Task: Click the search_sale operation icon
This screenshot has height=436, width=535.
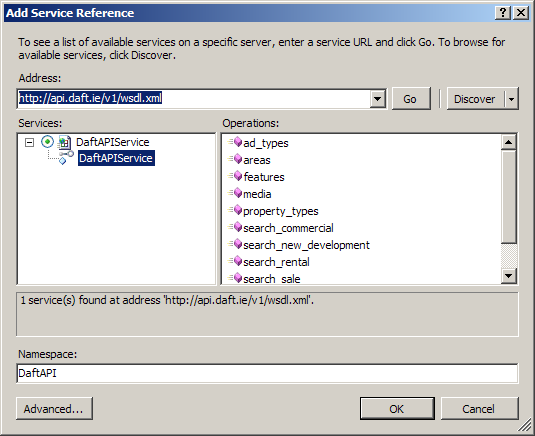Action: point(235,278)
